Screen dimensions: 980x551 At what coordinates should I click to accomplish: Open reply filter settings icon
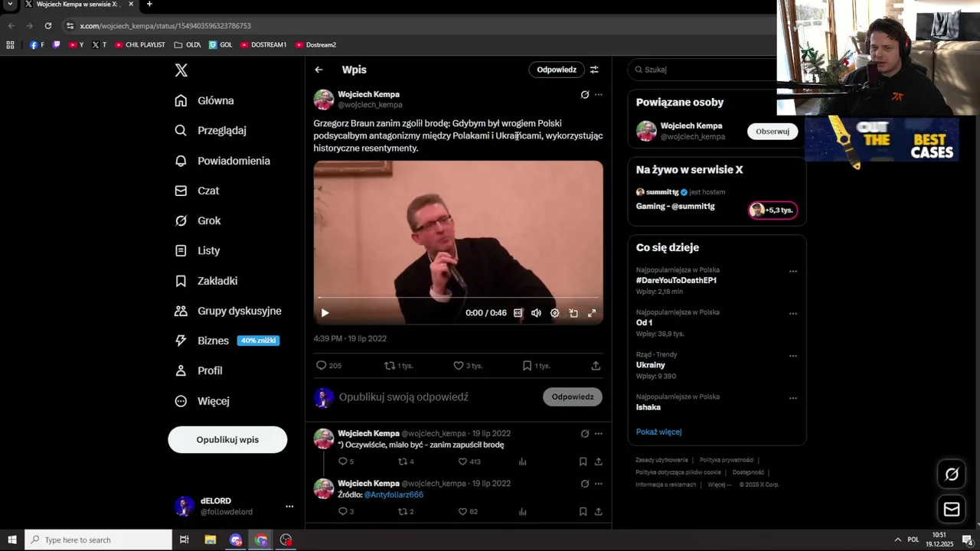[x=594, y=70]
